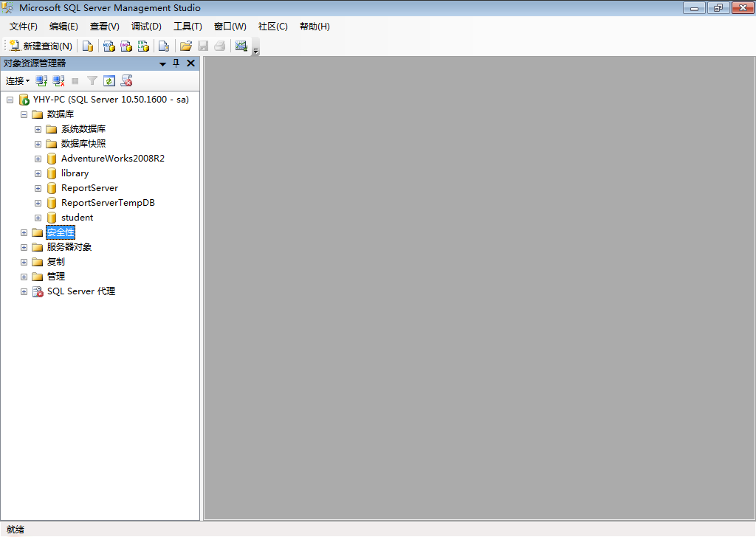Select AdventureWorks2008R2 in the tree
The width and height of the screenshot is (756, 537).
(x=113, y=159)
